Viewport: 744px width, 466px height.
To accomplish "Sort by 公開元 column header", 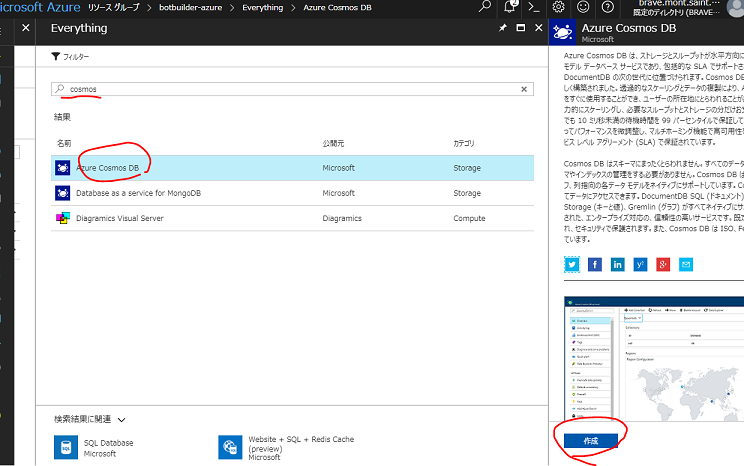I will 334,143.
